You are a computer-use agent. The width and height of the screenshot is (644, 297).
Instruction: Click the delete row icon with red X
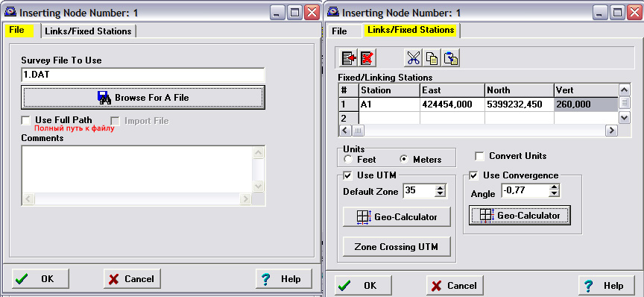pos(367,58)
